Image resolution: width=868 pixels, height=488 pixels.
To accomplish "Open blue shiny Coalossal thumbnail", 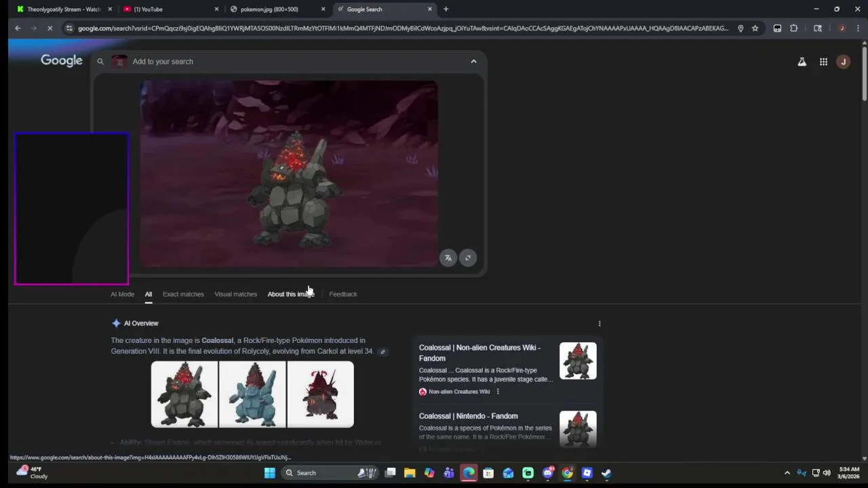I will 252,394.
